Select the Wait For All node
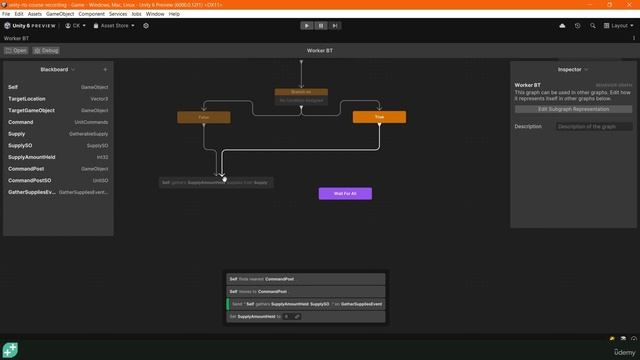 pos(345,193)
